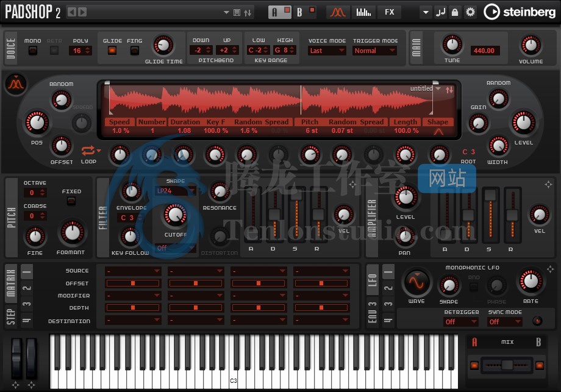
Task: Adjust Glide Time knob
Action: (x=163, y=46)
